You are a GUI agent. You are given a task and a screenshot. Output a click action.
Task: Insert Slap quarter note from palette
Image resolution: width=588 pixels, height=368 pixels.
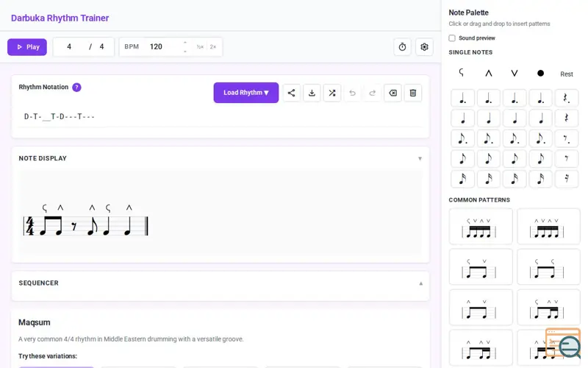click(x=540, y=118)
